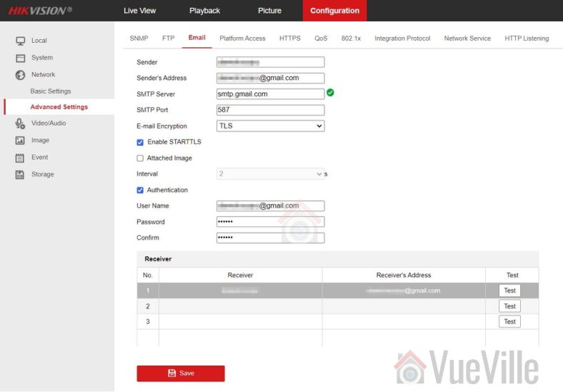Viewport: 563px width, 392px height.
Task: Click the Sender's Address input field
Action: coord(270,78)
